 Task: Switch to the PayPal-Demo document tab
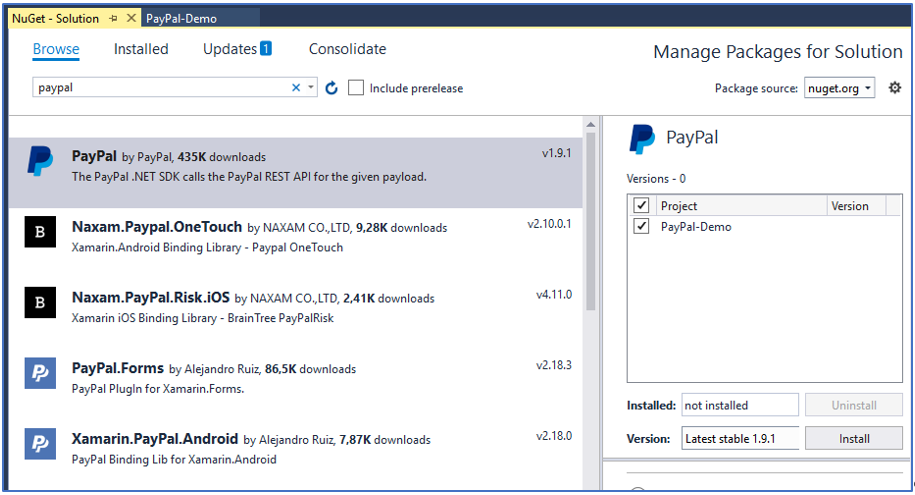[x=181, y=19]
